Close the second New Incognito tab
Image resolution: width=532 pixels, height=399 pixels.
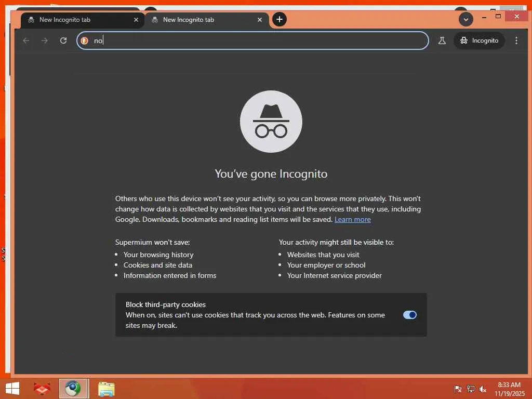click(260, 20)
